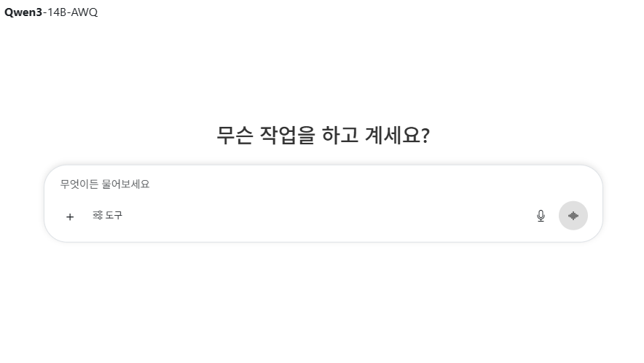Click the sliders icon beside 도구

tap(98, 215)
